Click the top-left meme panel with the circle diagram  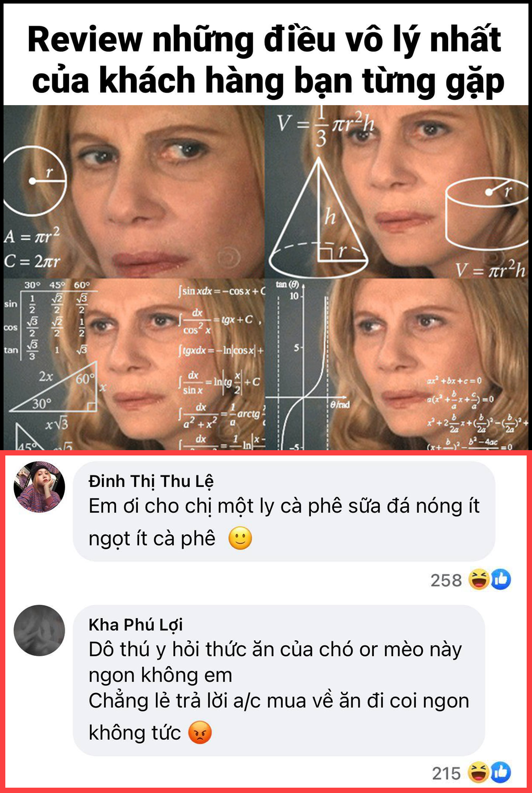[134, 192]
